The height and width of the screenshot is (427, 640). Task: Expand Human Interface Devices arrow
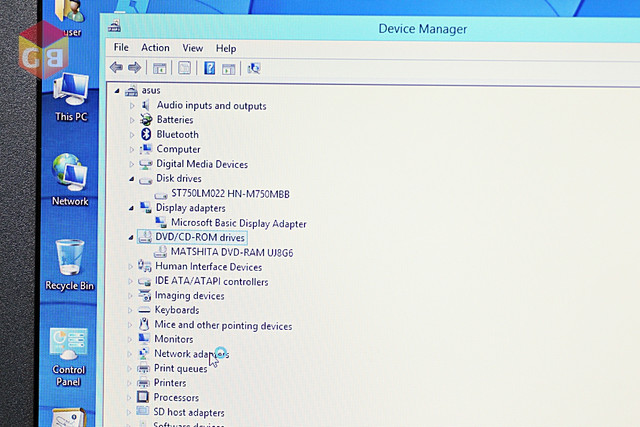(130, 267)
